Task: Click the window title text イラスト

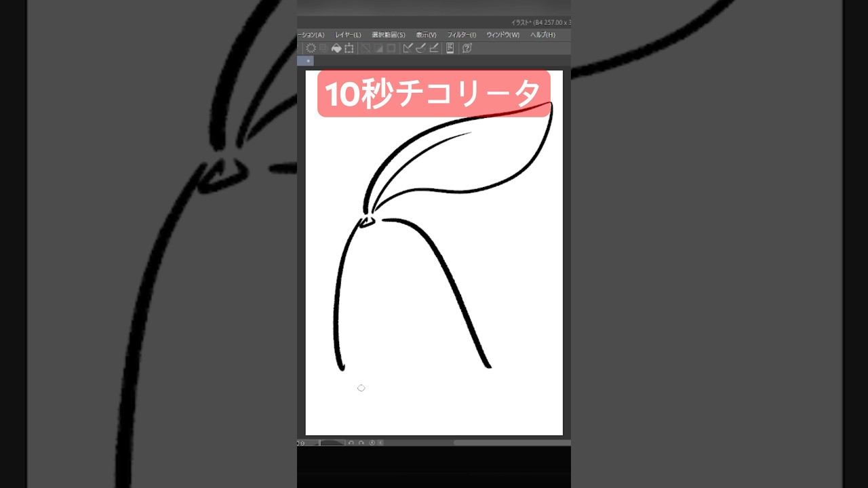Action: coord(521,22)
